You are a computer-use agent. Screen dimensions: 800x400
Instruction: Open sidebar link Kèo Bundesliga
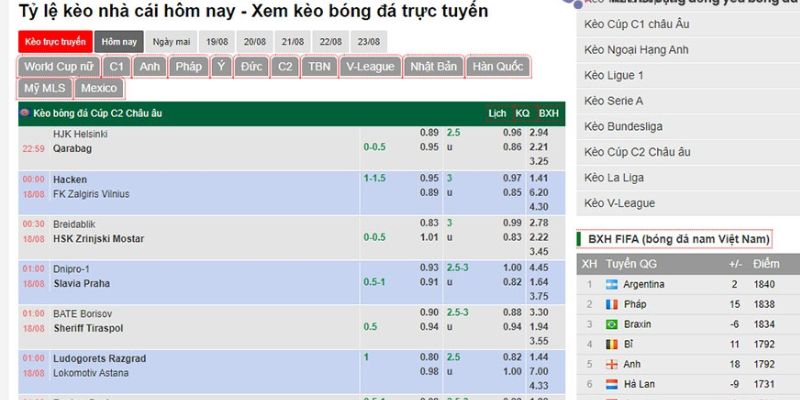coord(623,127)
